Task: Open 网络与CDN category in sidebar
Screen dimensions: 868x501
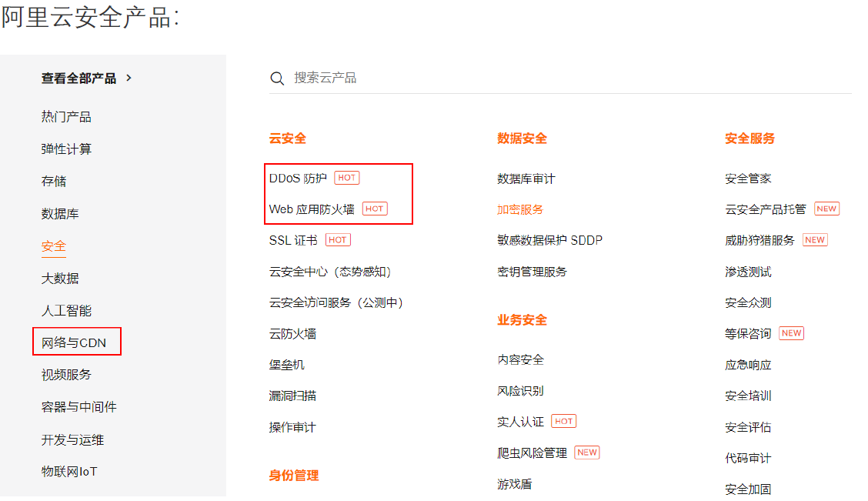Action: click(x=74, y=342)
